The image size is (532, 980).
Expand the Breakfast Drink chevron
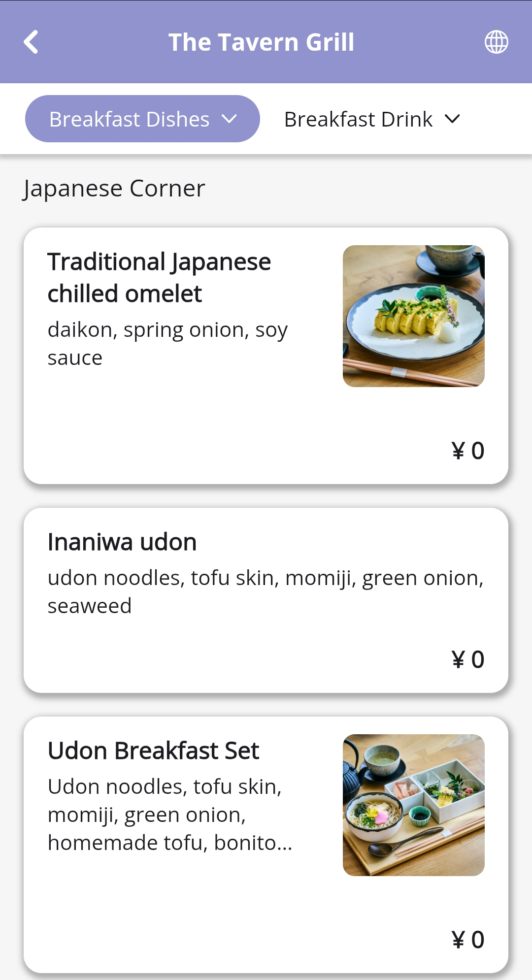click(x=452, y=119)
